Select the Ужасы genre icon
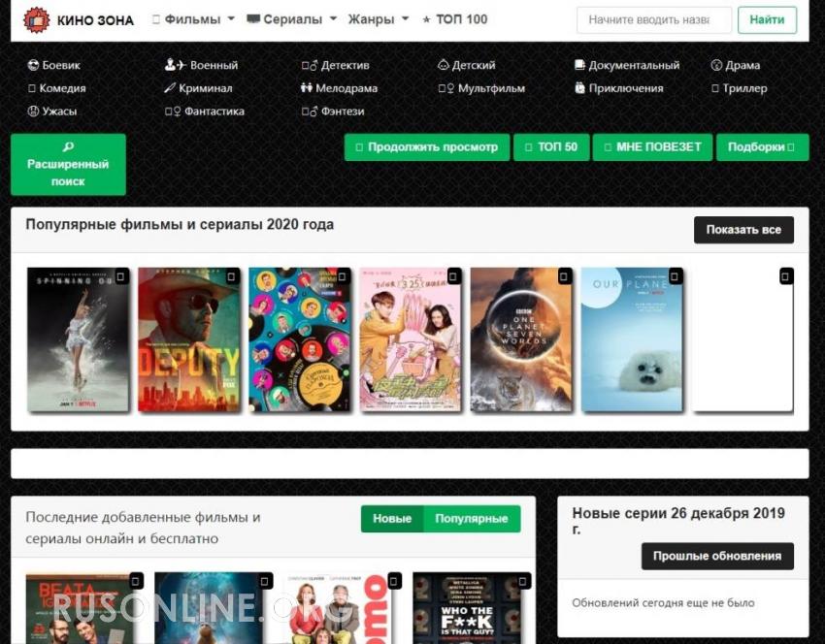Viewport: 825px width, 644px height. click(33, 111)
